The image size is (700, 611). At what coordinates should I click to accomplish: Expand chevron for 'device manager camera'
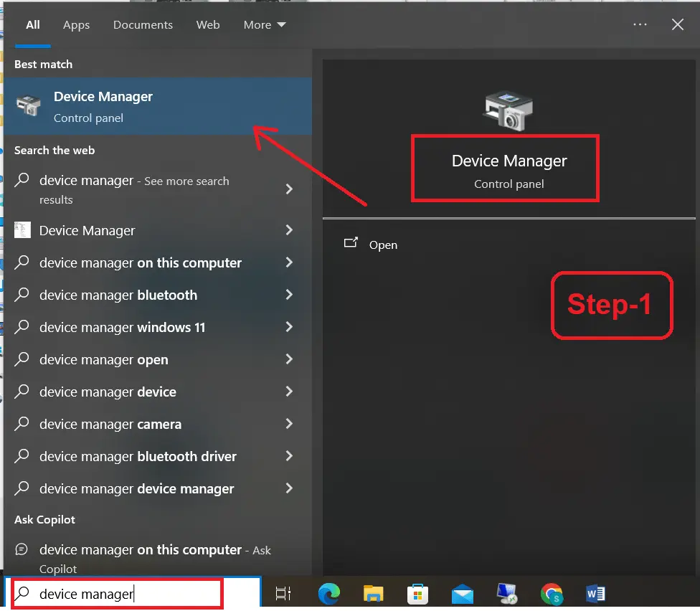pyautogui.click(x=289, y=424)
